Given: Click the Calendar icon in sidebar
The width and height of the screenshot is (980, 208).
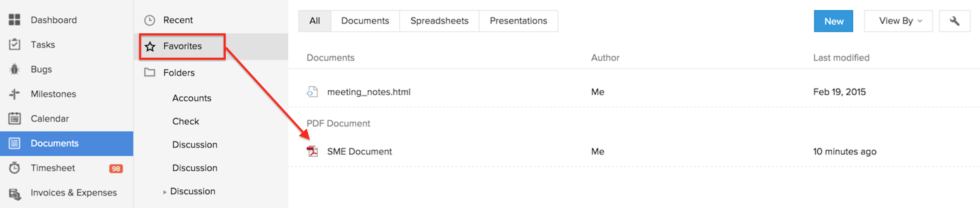Looking at the screenshot, I should click(15, 119).
